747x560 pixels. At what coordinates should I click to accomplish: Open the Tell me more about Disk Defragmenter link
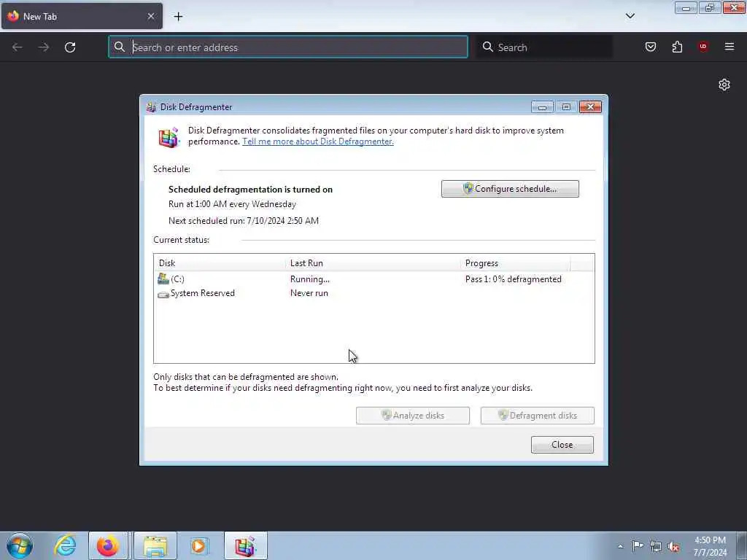click(x=318, y=141)
